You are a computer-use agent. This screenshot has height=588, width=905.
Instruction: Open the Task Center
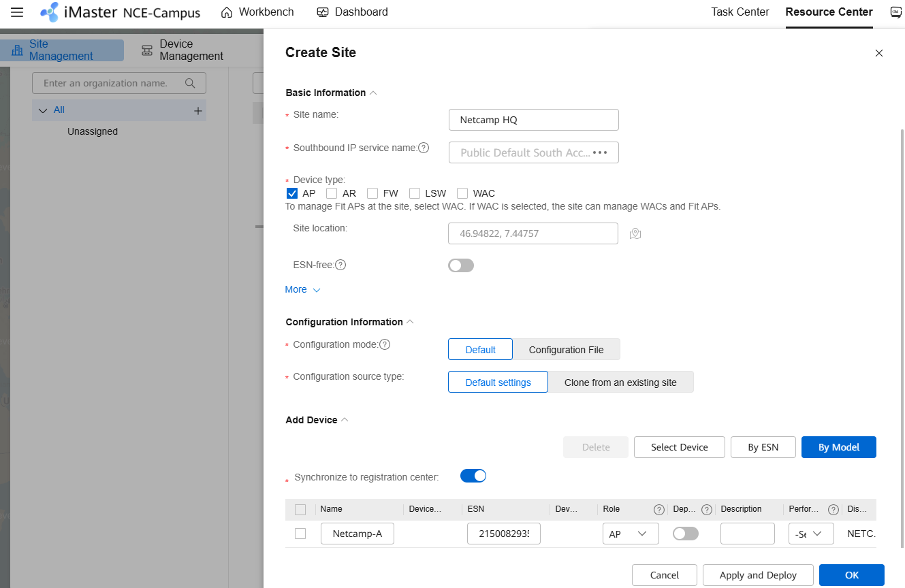(740, 12)
